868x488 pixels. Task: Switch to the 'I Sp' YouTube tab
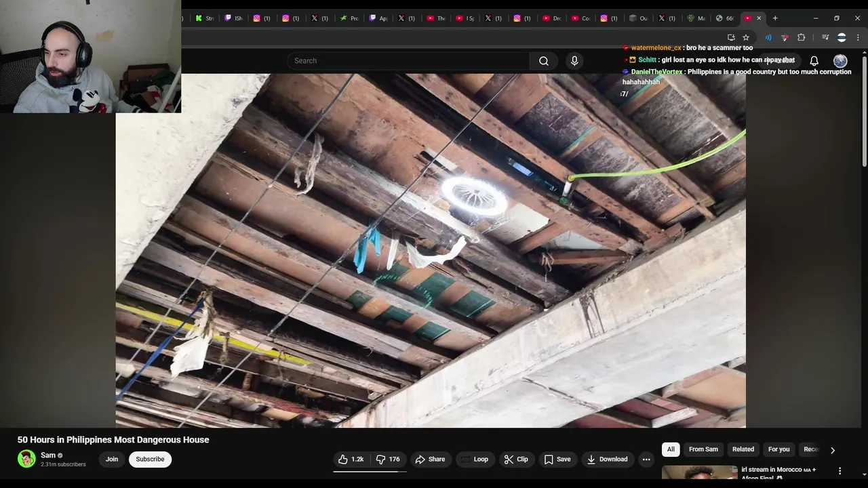[x=465, y=18]
